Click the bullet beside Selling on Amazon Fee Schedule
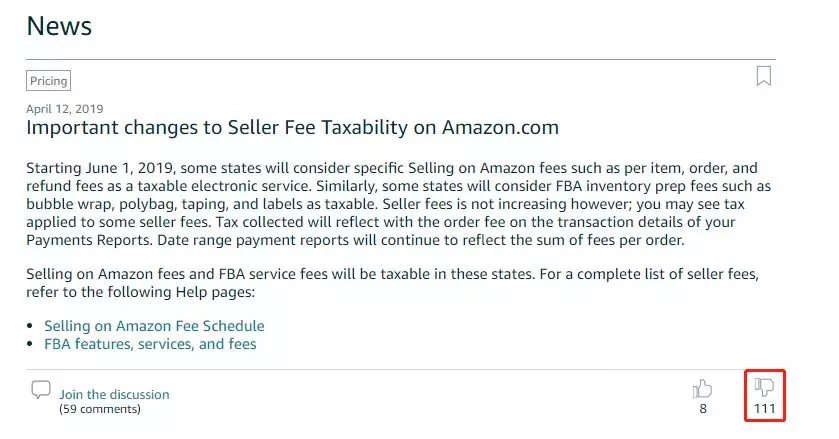839x439 pixels. click(x=30, y=326)
